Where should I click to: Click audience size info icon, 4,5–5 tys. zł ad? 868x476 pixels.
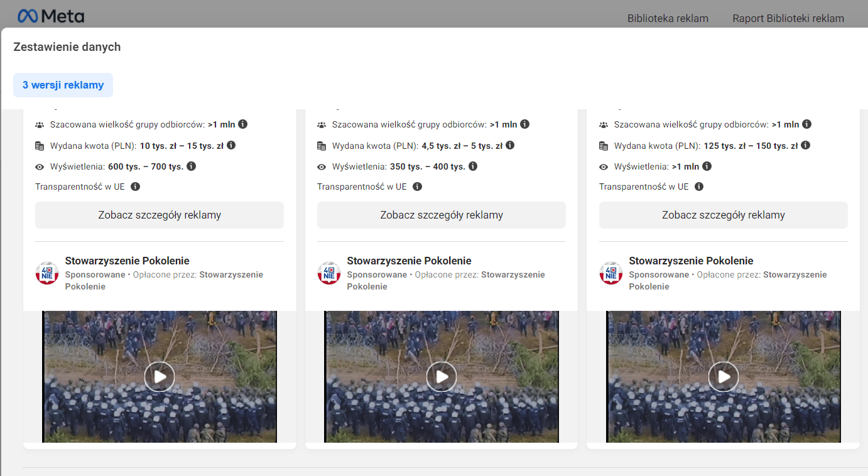coord(524,124)
